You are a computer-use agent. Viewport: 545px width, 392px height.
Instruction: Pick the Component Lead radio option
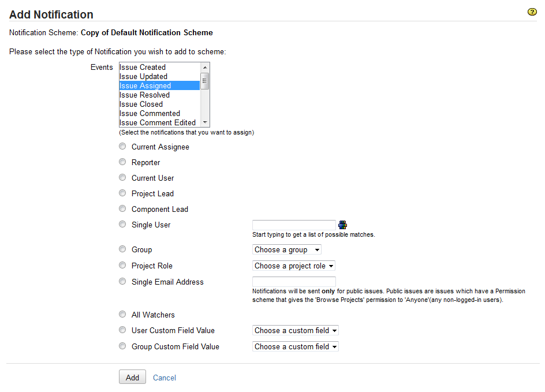(122, 209)
